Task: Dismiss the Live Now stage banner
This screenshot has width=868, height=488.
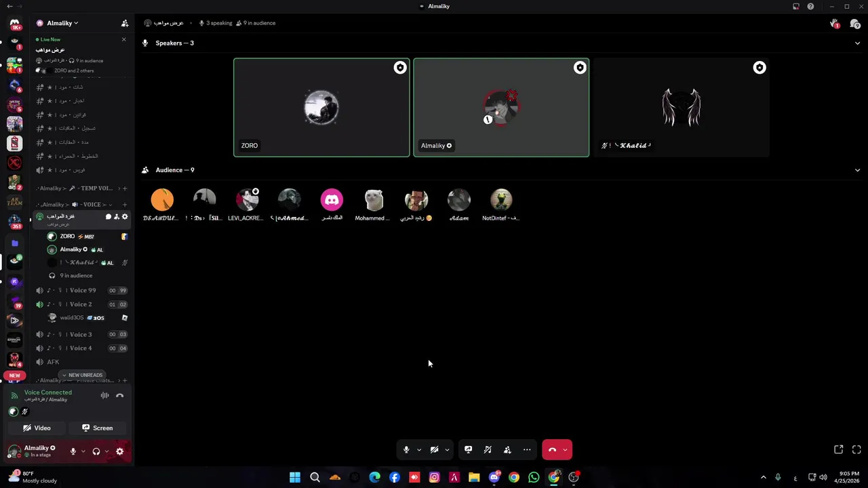Action: coord(123,39)
